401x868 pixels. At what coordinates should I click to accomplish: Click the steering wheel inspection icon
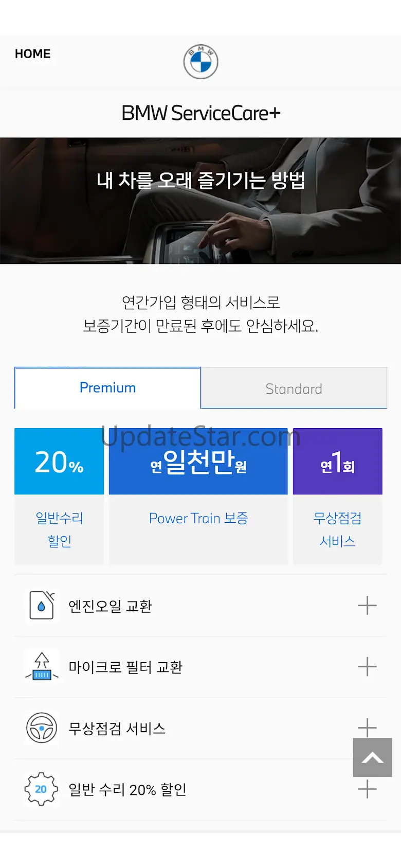[x=42, y=728]
